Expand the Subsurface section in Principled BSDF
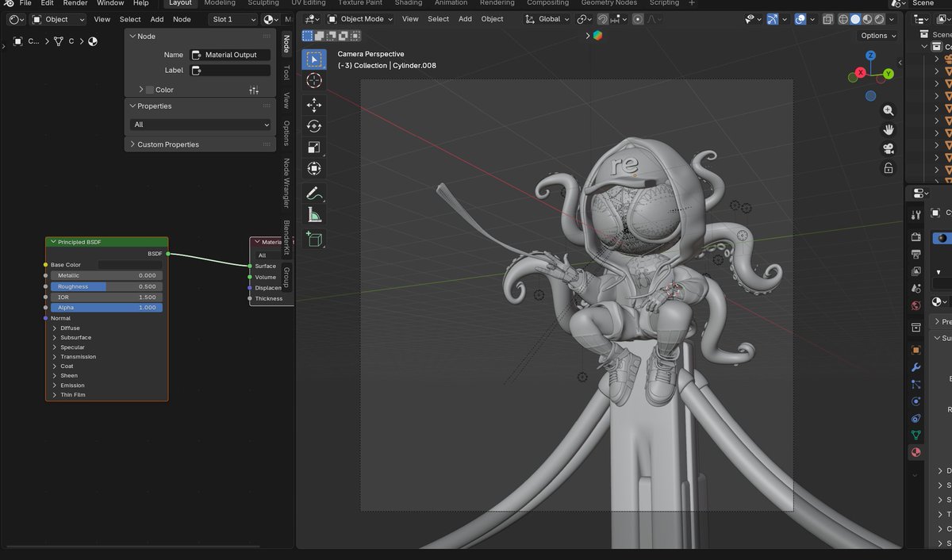This screenshot has height=560, width=952. [x=75, y=337]
